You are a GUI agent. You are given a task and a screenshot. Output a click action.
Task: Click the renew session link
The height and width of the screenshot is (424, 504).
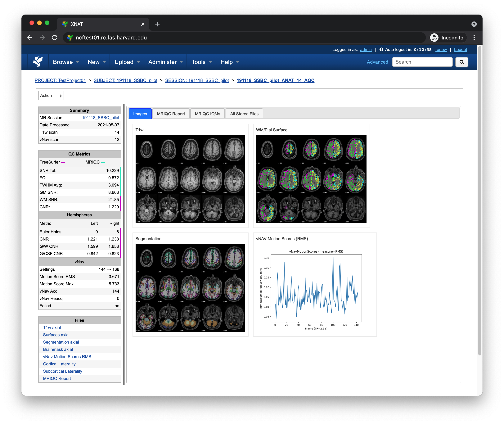[x=441, y=50]
